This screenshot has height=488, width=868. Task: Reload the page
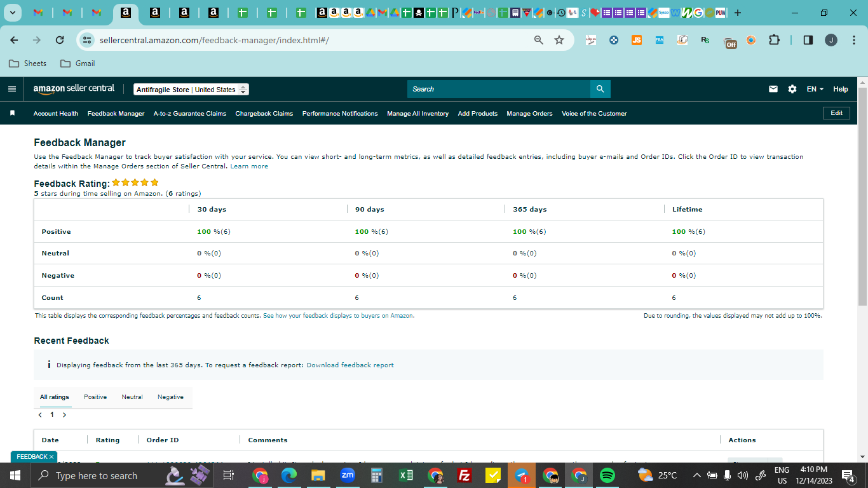tap(60, 40)
